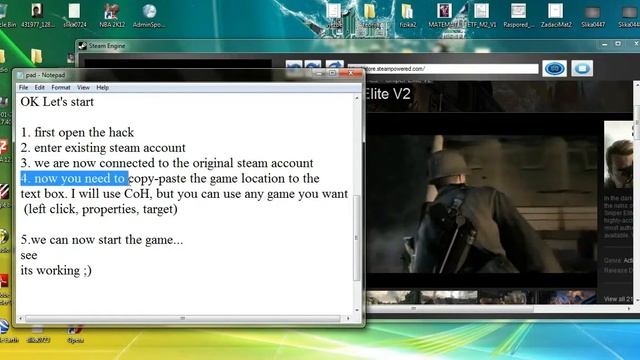Select the MATEM... desktop icon
The image size is (640, 360).
pos(444,16)
